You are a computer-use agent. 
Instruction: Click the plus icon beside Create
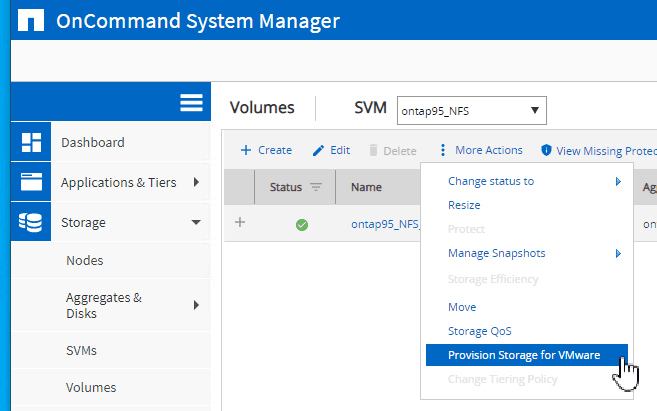pos(246,150)
